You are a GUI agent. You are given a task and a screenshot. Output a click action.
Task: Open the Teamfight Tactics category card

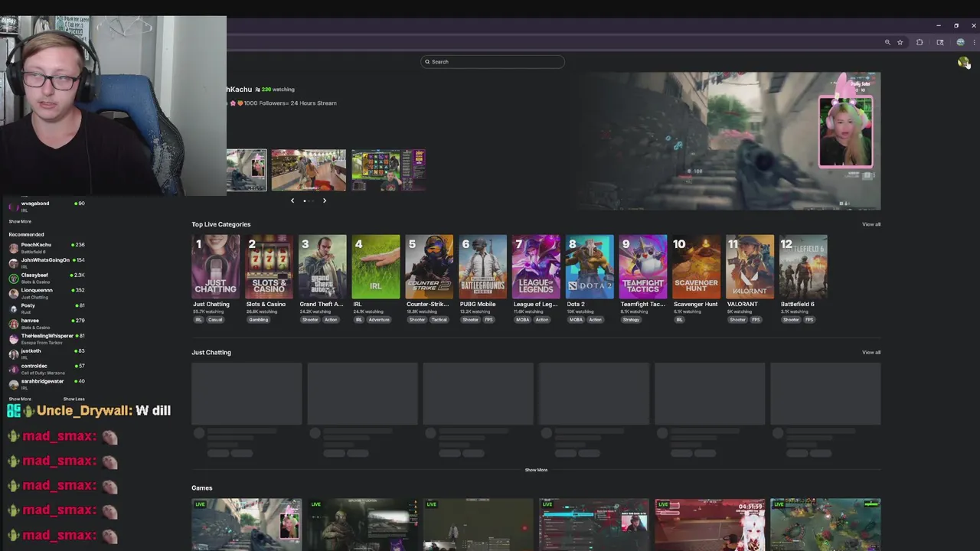pyautogui.click(x=643, y=266)
